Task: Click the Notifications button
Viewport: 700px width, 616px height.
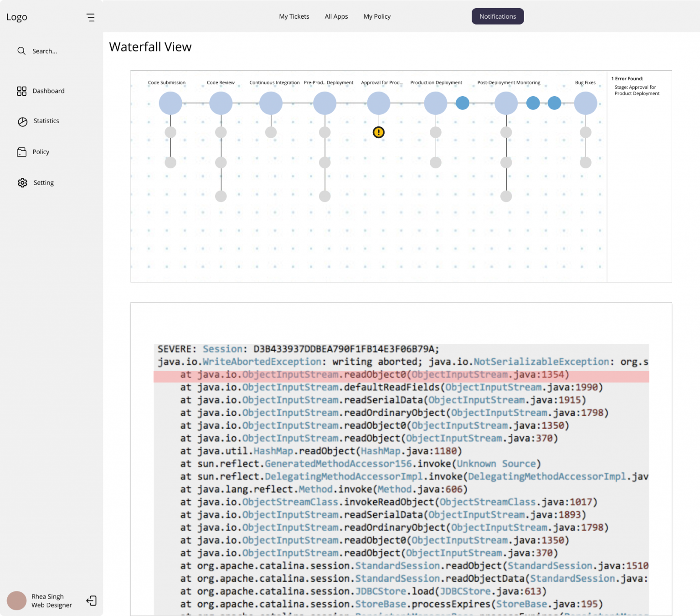Action: tap(497, 16)
